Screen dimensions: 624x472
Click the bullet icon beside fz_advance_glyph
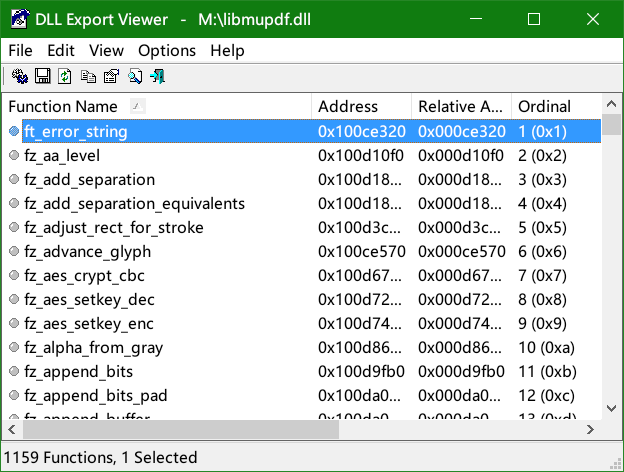[x=14, y=251]
